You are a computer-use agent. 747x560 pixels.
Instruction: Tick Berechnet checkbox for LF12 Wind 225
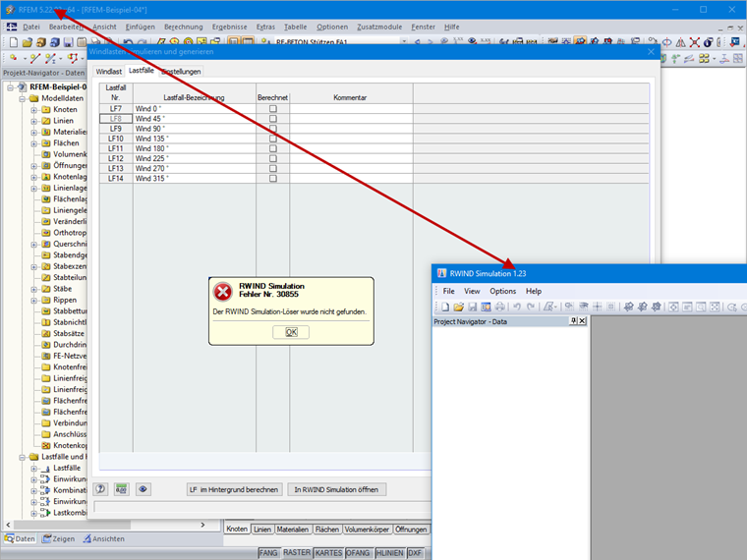point(273,158)
